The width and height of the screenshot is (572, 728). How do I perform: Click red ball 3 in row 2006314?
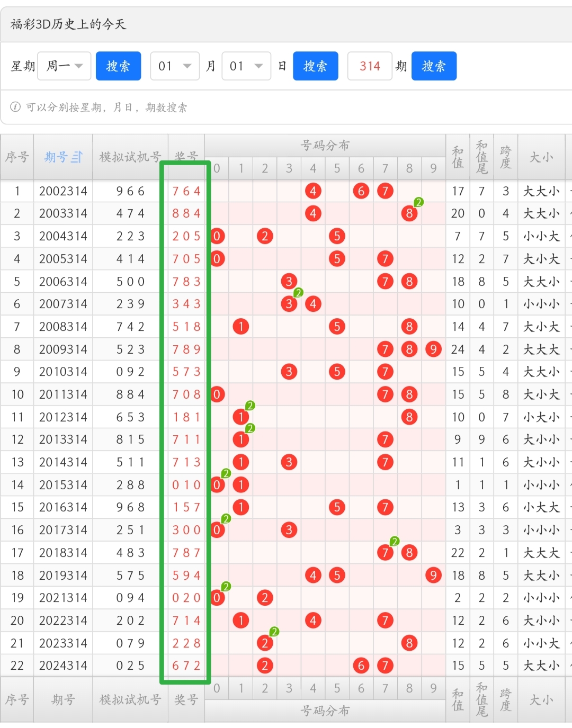pyautogui.click(x=289, y=281)
